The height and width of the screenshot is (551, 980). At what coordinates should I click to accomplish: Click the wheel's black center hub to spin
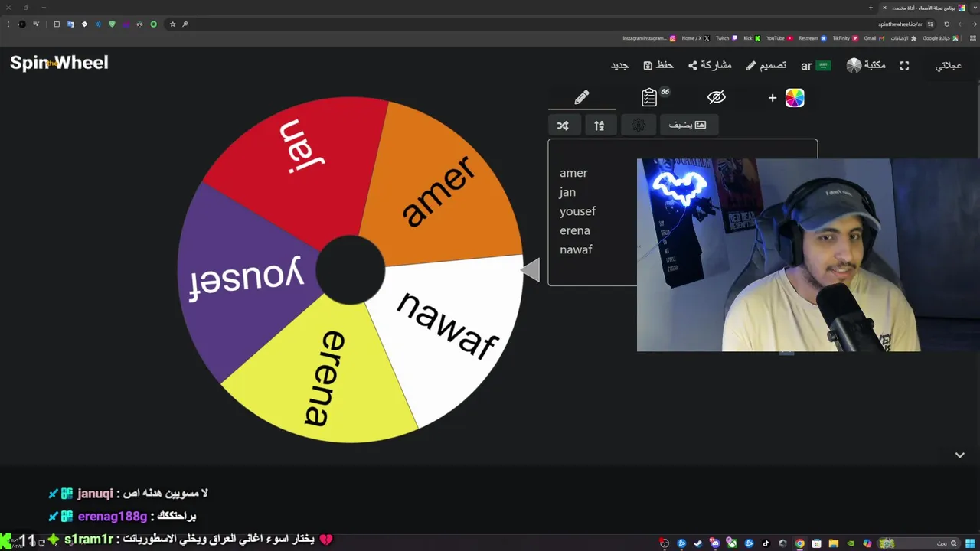click(x=350, y=269)
